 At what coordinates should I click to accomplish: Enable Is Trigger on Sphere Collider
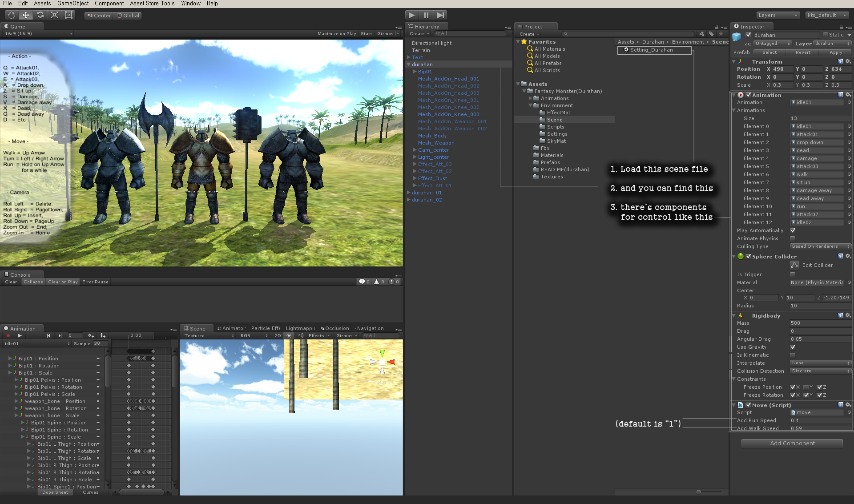point(793,274)
